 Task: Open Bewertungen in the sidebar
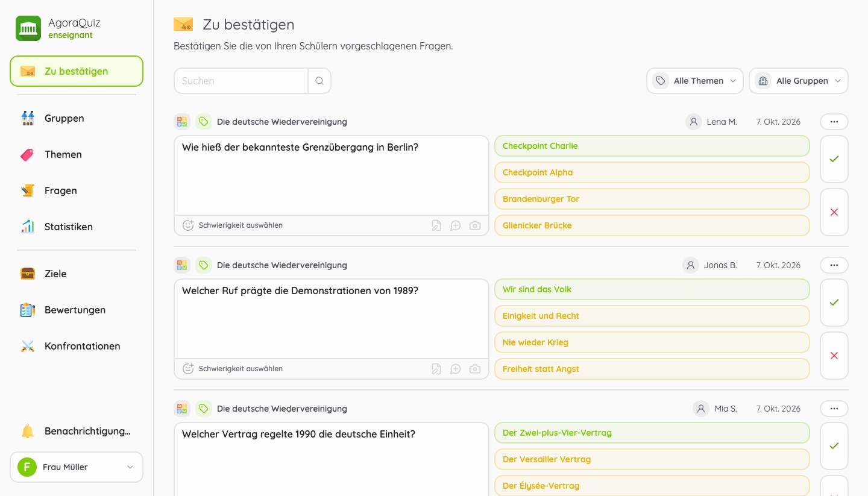(77, 310)
